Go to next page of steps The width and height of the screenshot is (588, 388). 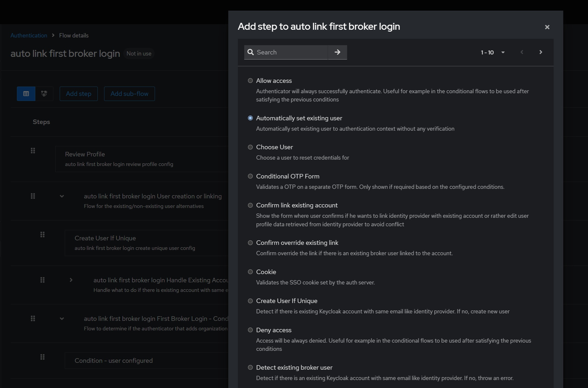pos(540,52)
